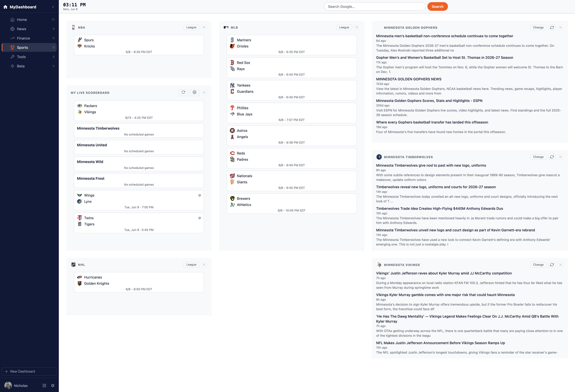Click the NBA logo icon

[74, 27]
